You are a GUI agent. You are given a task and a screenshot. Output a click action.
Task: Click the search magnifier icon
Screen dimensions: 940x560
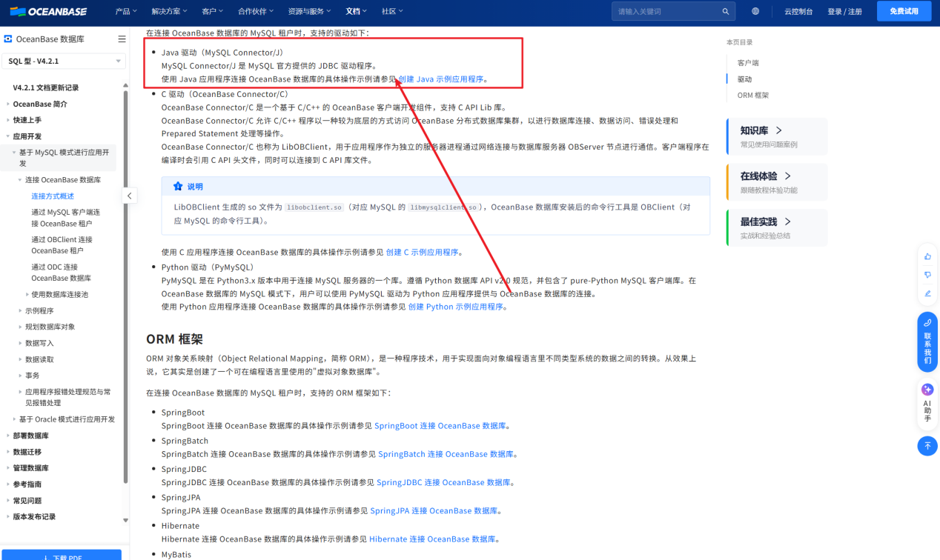click(726, 11)
